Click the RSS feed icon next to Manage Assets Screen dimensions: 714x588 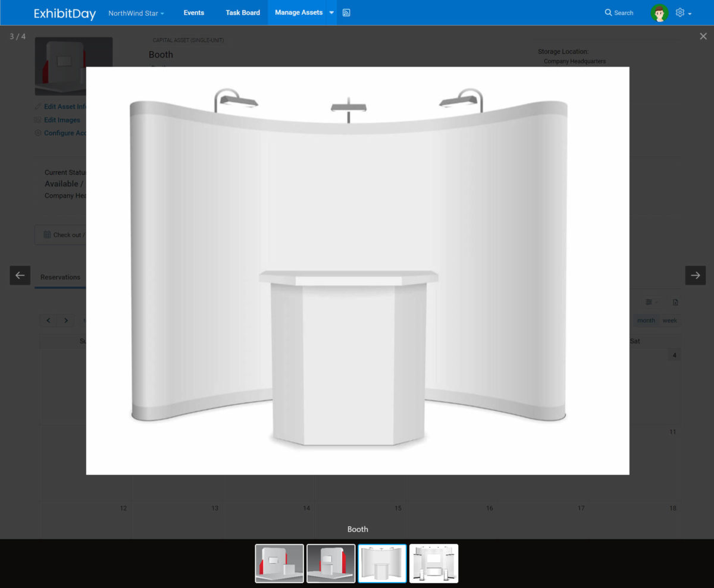(x=346, y=12)
